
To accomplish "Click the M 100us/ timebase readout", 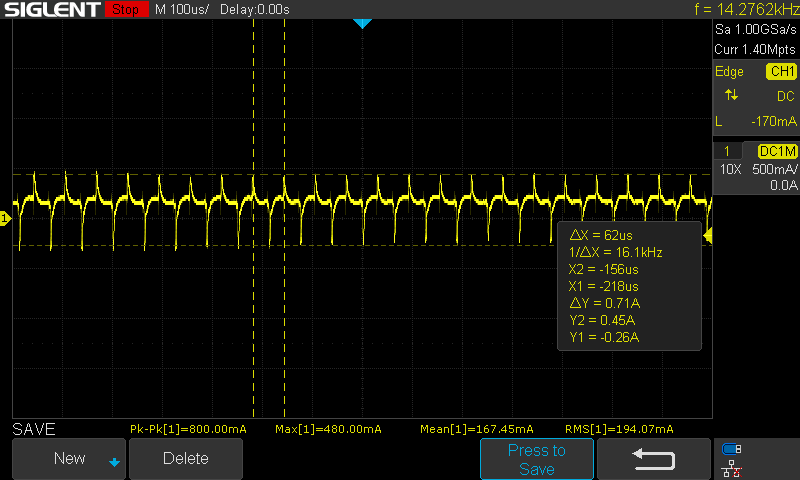I will pyautogui.click(x=182, y=10).
